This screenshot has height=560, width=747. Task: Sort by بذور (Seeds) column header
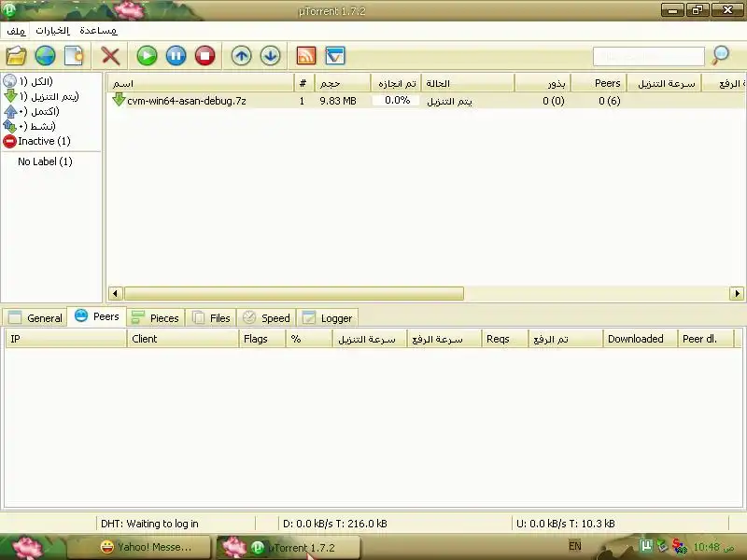543,83
